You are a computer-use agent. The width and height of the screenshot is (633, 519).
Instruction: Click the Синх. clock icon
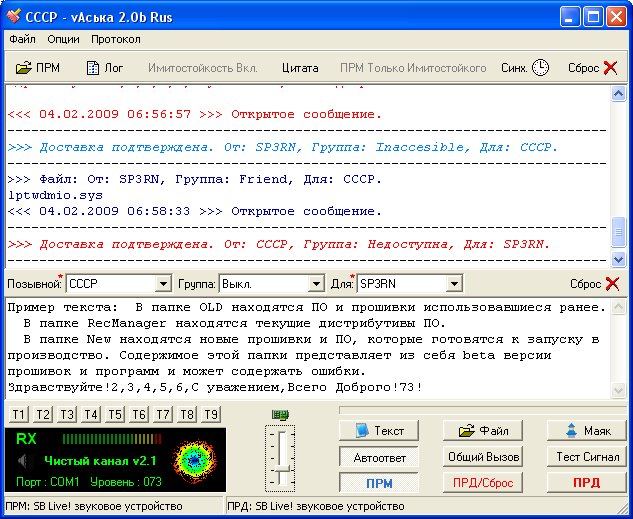(x=540, y=67)
